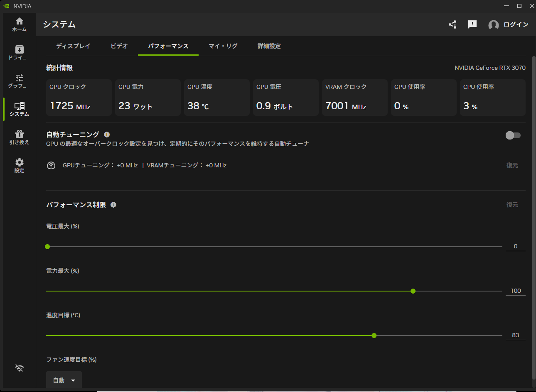This screenshot has width=536, height=392.
Task: Toggle the 自動チューニング switch
Action: [x=513, y=135]
